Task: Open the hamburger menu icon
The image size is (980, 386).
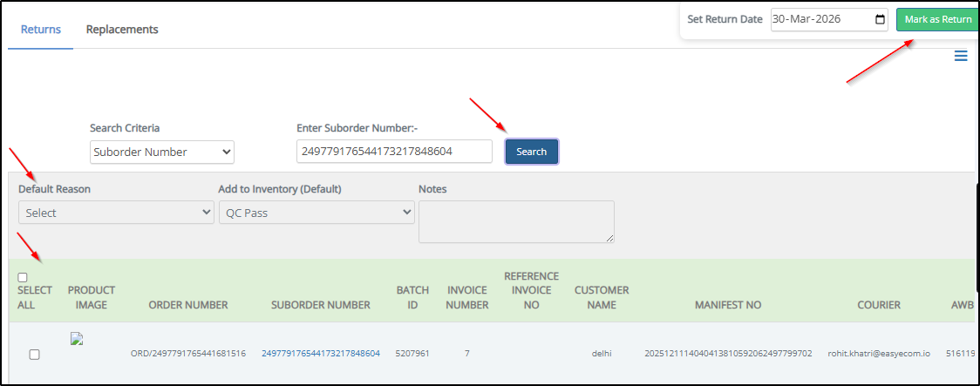Action: 960,57
